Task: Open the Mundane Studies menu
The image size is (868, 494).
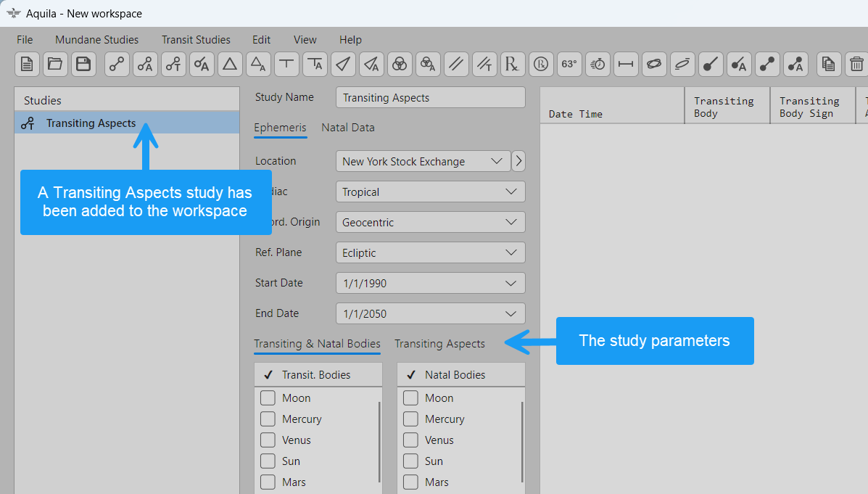Action: click(97, 40)
